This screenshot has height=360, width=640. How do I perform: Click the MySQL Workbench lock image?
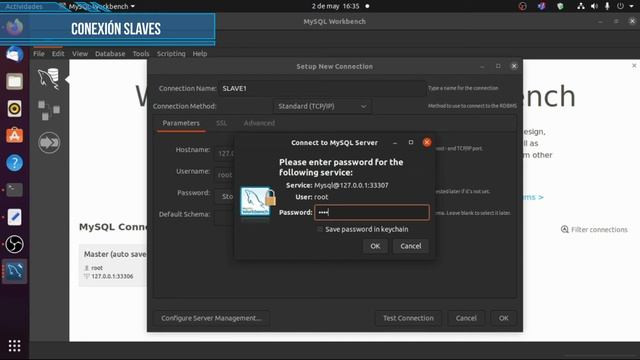click(258, 202)
